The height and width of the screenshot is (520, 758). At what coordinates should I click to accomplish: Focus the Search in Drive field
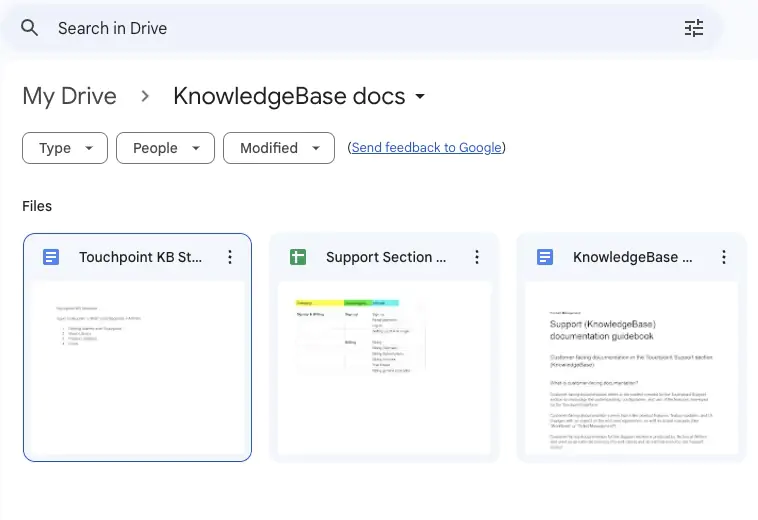pyautogui.click(x=360, y=28)
